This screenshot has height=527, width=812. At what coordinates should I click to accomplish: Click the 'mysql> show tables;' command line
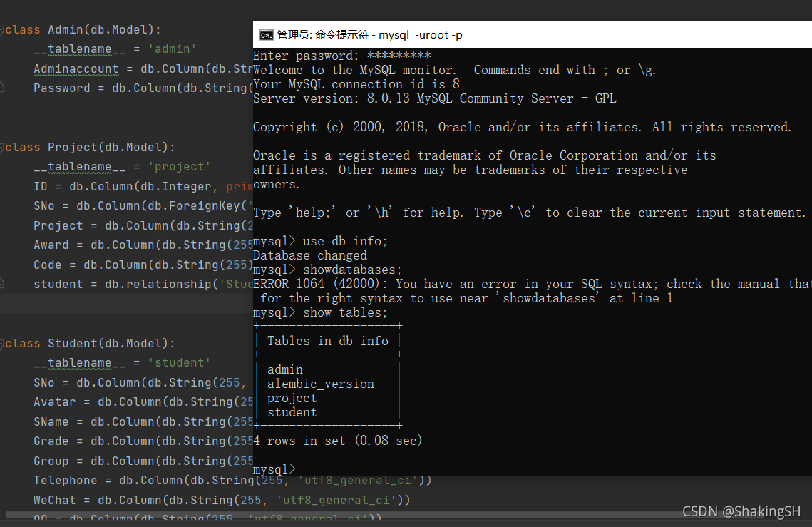(320, 312)
